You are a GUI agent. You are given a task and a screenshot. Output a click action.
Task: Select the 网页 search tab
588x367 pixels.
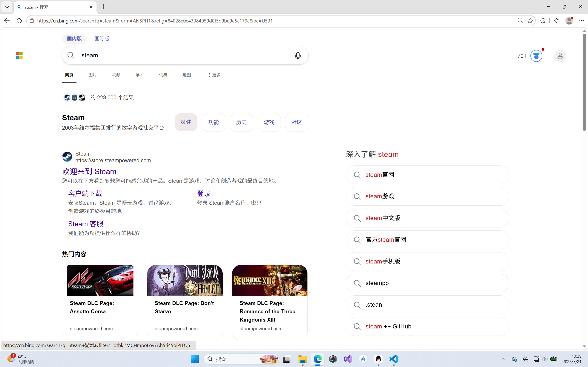(69, 75)
